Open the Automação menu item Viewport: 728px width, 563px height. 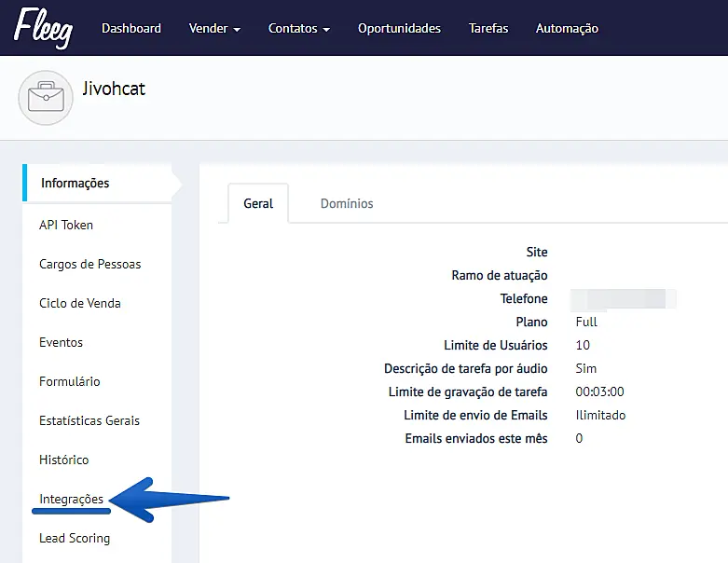point(567,29)
